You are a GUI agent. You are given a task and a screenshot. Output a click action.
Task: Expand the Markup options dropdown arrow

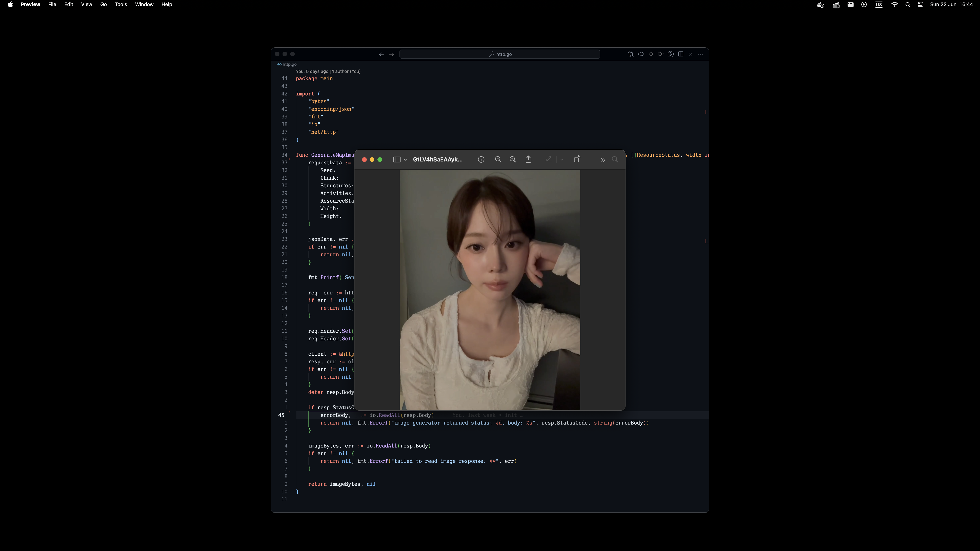(x=562, y=160)
